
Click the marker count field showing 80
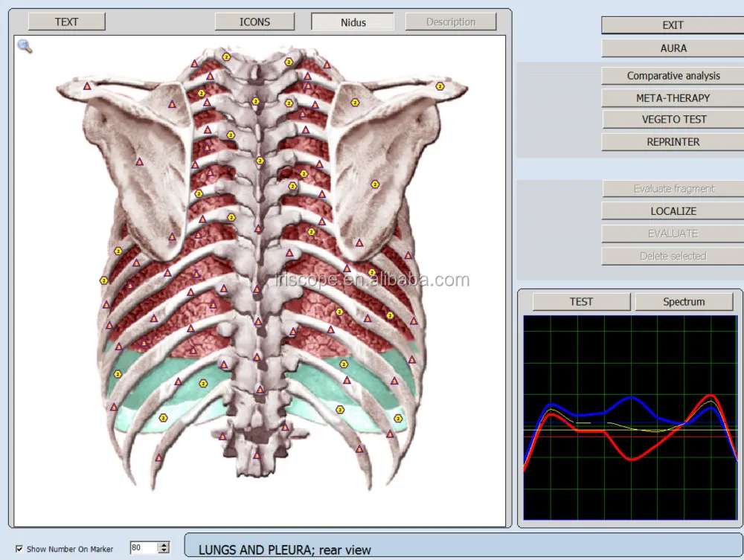(x=143, y=548)
